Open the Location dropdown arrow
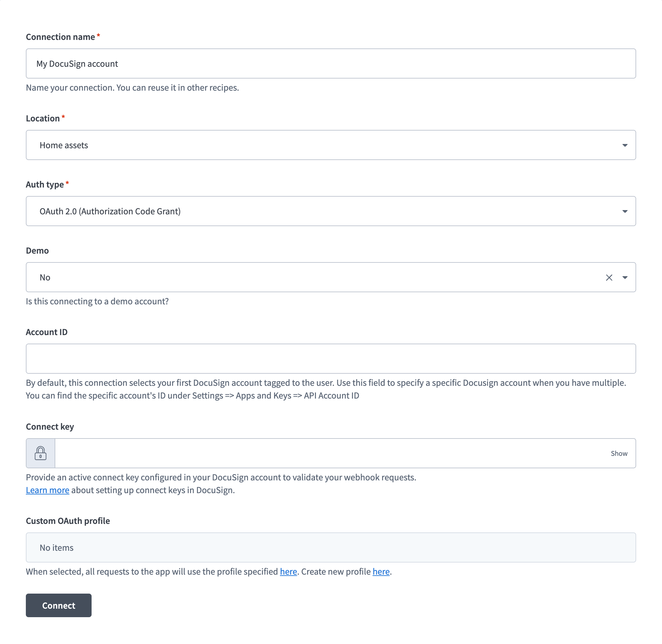662x644 pixels. pos(625,145)
